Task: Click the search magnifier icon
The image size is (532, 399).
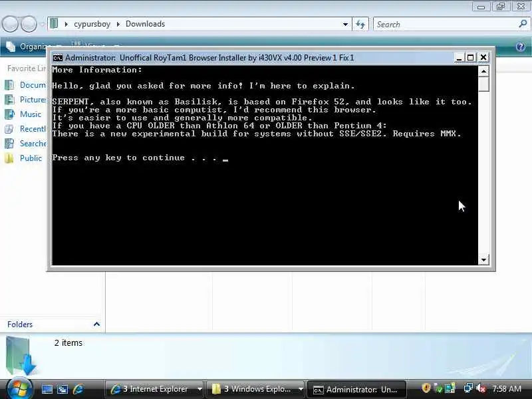Action: [523, 24]
